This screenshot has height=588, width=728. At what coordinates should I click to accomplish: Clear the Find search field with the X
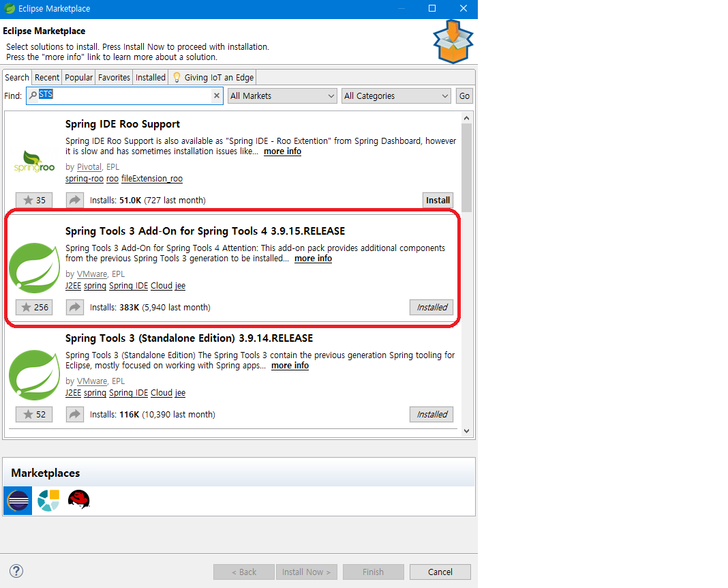(216, 95)
